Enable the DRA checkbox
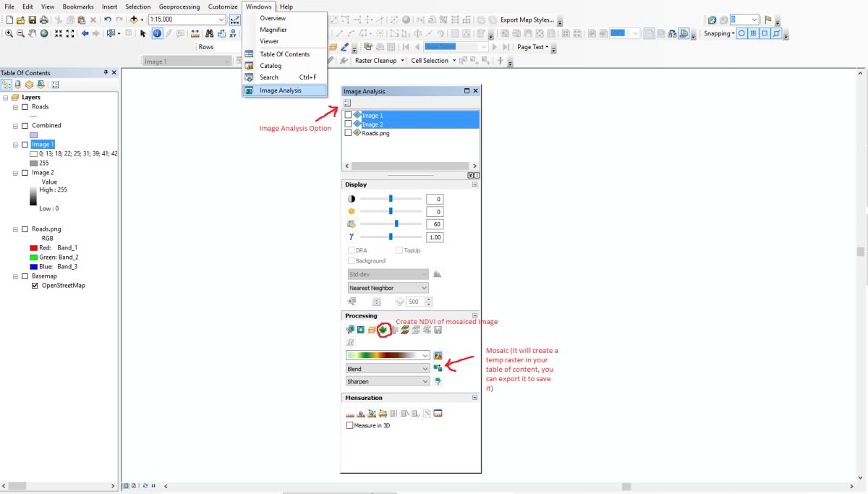Screen dimensions: 868x494 (352, 250)
